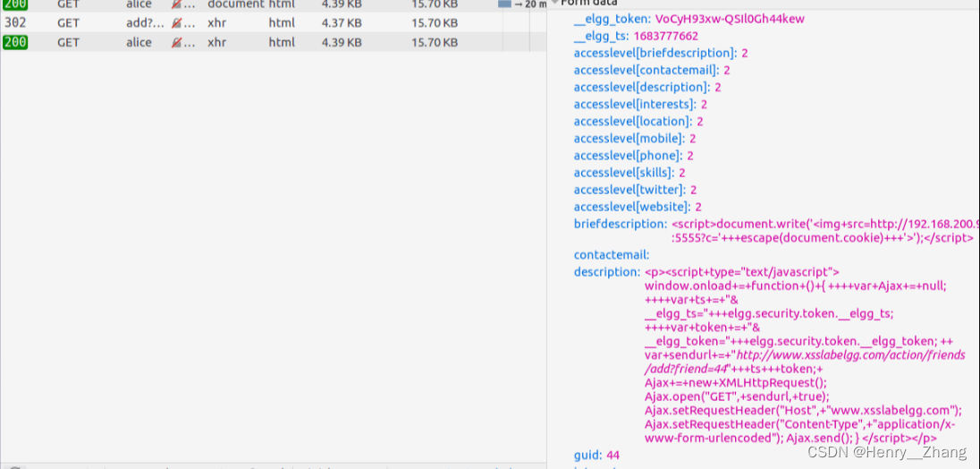The height and width of the screenshot is (469, 980).
Task: Click the accesslevel[description] parameter
Action: pos(643,87)
